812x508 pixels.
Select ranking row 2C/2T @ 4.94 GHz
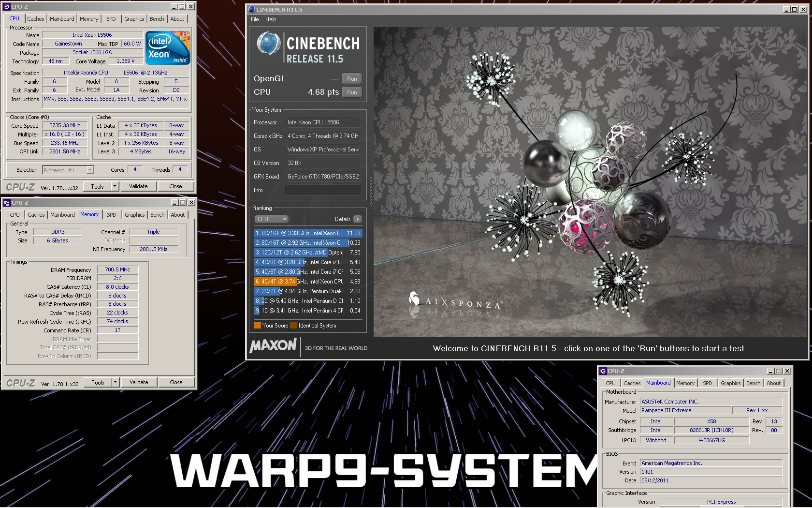pyautogui.click(x=308, y=291)
